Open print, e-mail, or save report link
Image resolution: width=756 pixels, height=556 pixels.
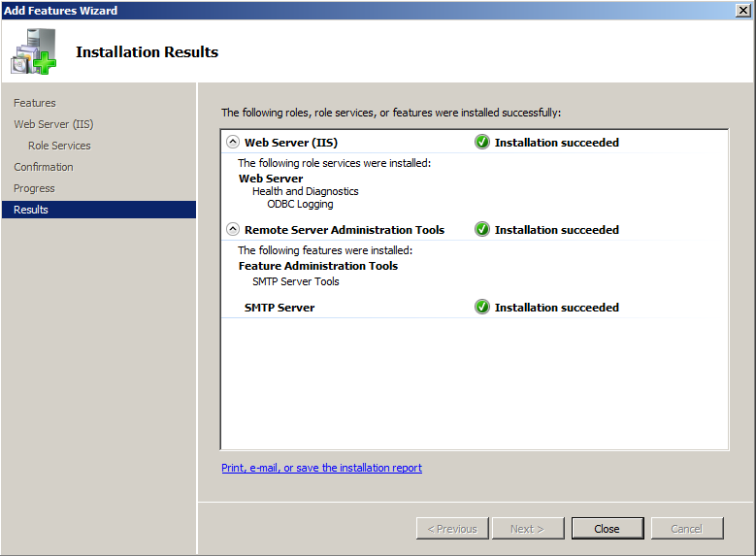[321, 468]
